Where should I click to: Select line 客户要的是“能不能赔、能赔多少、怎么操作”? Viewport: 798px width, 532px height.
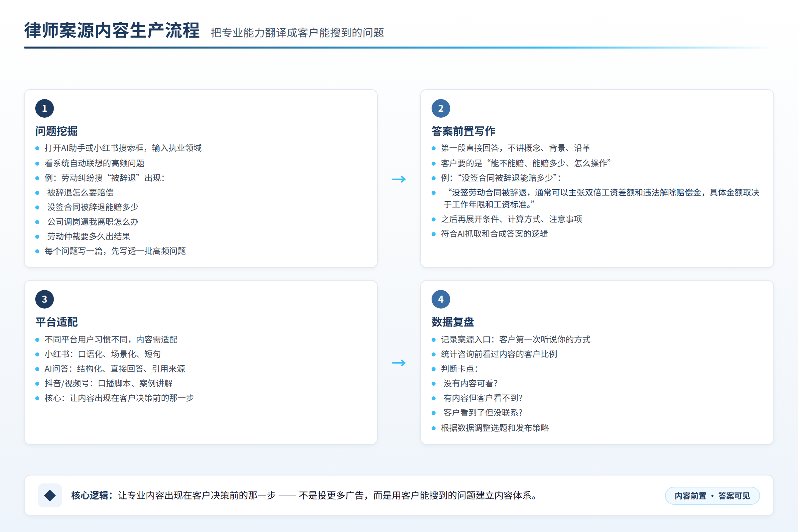[x=526, y=163]
